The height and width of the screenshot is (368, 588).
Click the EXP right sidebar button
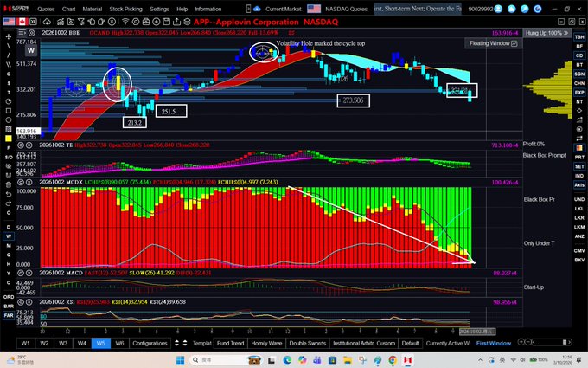point(579,93)
